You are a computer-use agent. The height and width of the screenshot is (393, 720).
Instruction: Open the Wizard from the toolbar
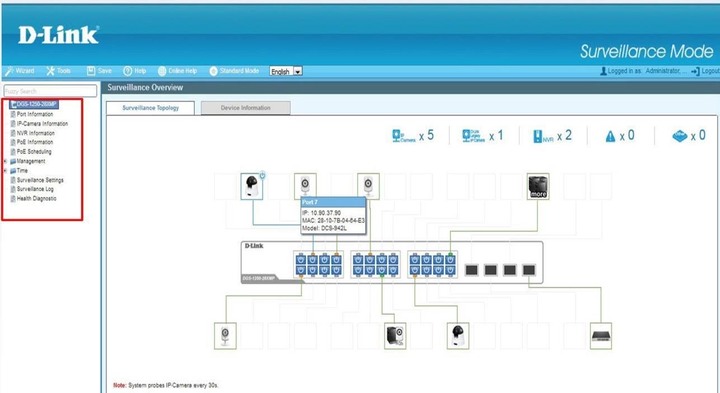(x=19, y=71)
